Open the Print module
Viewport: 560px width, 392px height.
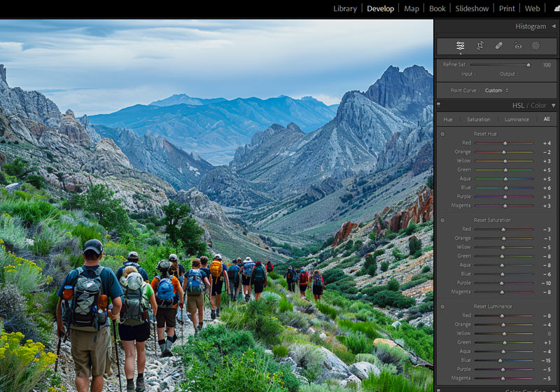(507, 8)
